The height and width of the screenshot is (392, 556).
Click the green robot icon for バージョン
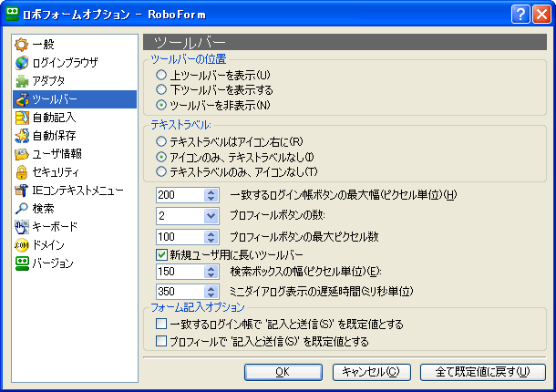[x=21, y=263]
